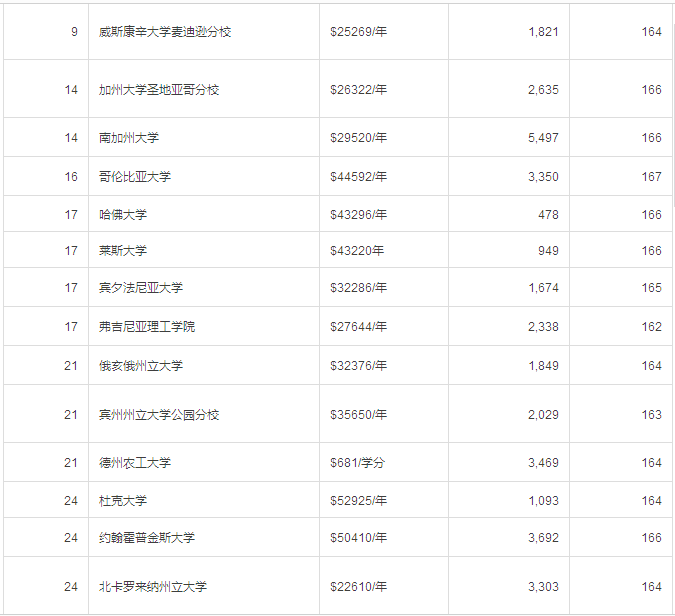
Task: Open the 北卡罗来纳州立大学 name
Action: (153, 587)
